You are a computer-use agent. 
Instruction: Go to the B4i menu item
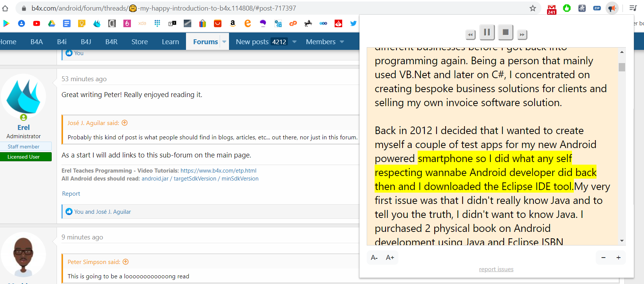click(62, 42)
